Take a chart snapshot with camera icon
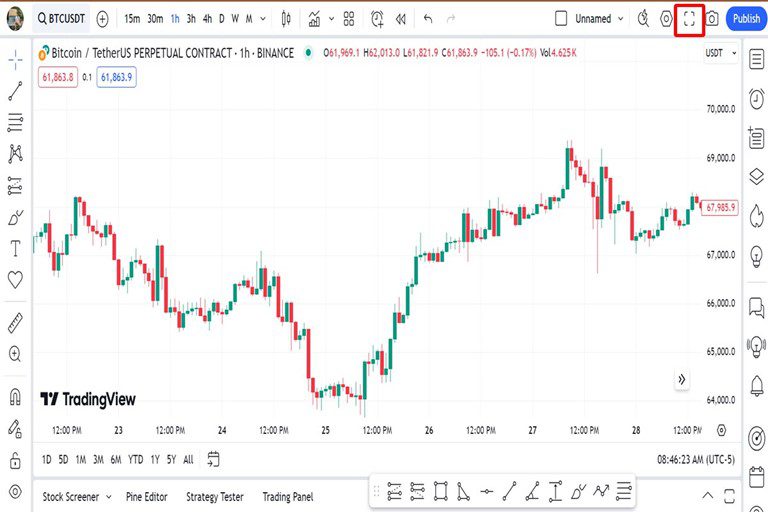The image size is (768, 512). (712, 19)
